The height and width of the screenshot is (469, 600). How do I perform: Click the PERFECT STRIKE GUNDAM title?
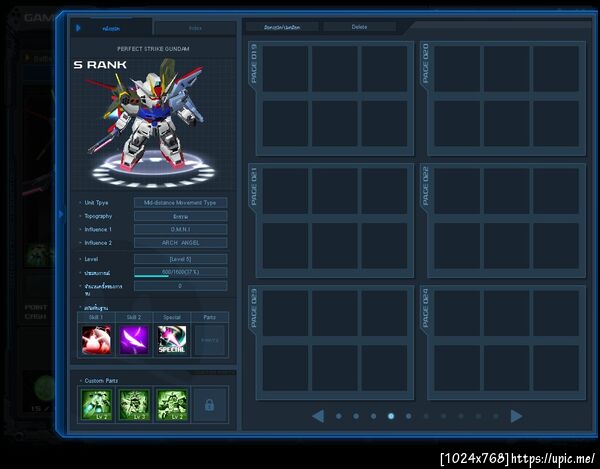[153, 49]
